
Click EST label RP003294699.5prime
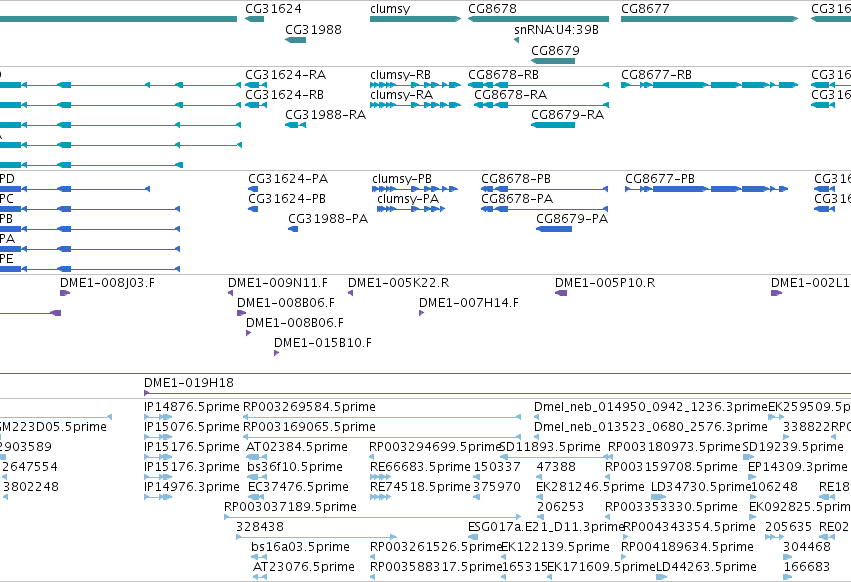[435, 447]
